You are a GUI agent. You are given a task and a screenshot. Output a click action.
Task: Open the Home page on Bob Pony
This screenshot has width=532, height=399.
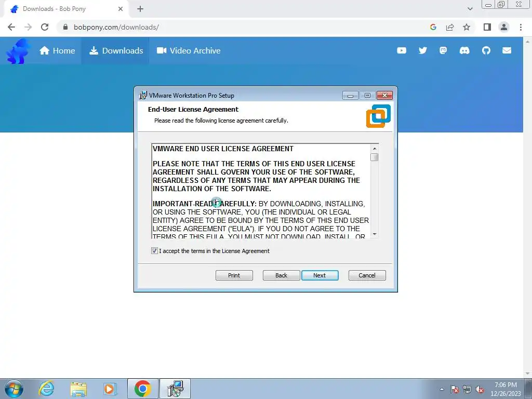pos(57,50)
